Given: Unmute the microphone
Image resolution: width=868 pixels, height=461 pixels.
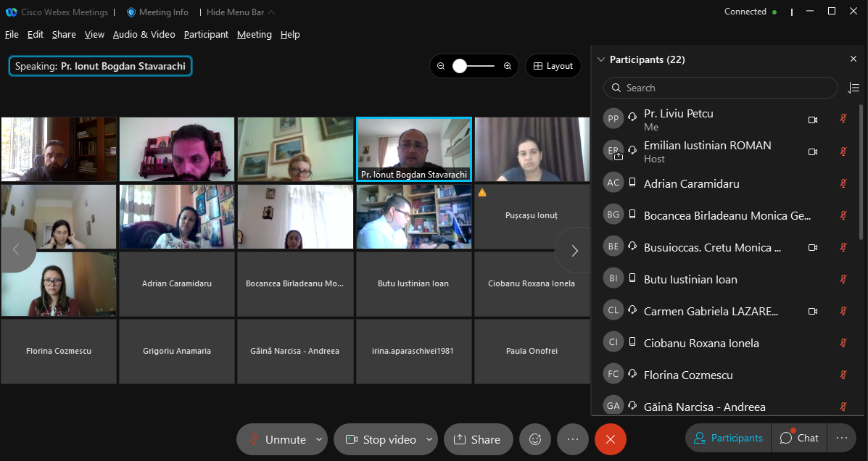Looking at the screenshot, I should 276,439.
